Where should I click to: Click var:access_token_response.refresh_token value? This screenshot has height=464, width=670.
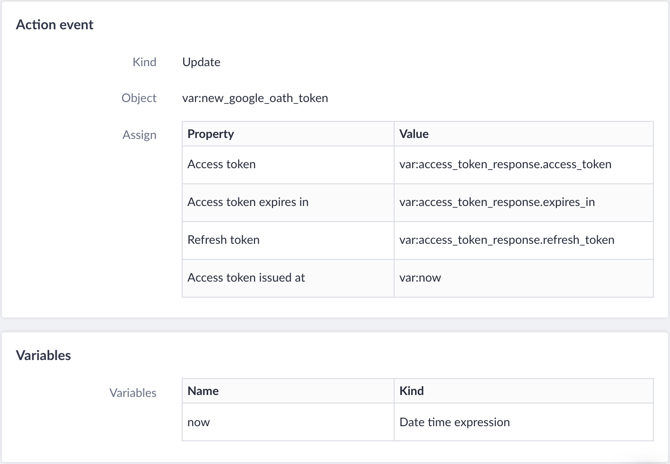click(x=507, y=240)
